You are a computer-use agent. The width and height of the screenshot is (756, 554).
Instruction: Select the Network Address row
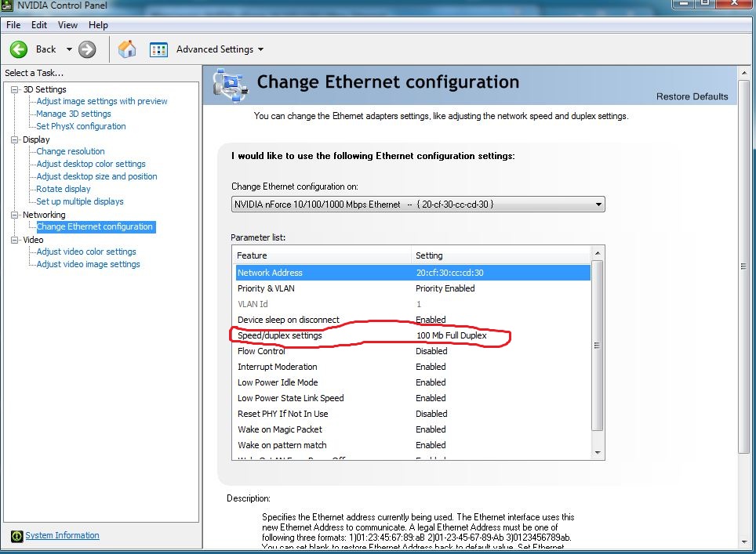(x=413, y=273)
